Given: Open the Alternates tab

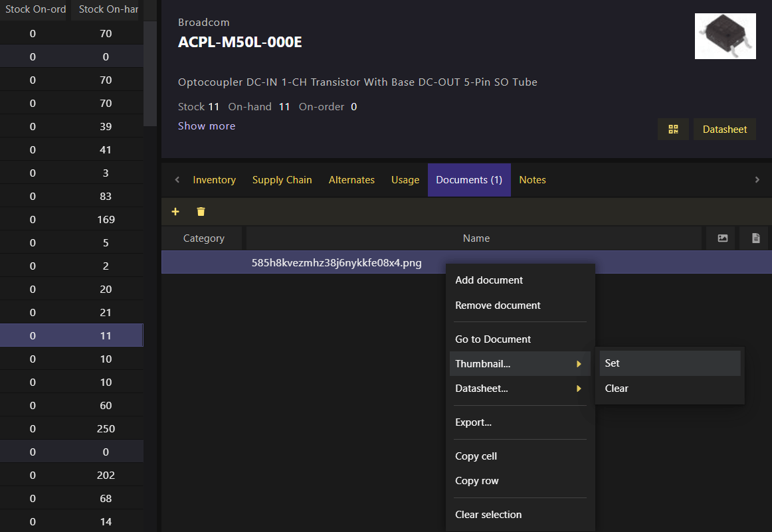Looking at the screenshot, I should 351,180.
